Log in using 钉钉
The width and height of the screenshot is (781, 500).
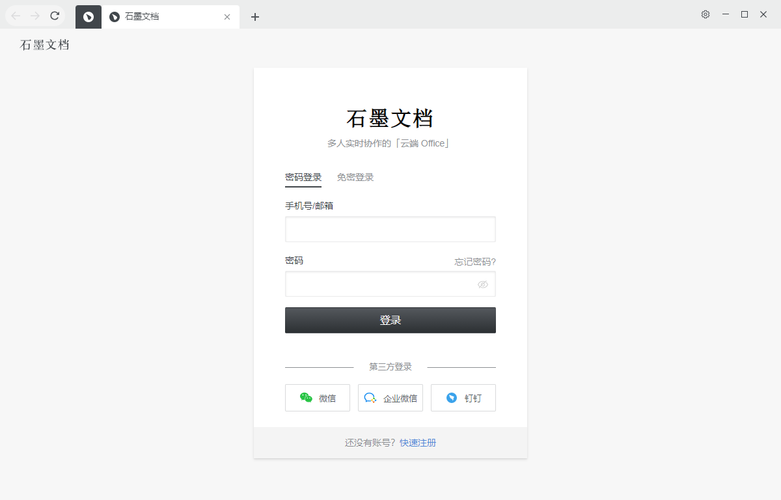point(463,398)
